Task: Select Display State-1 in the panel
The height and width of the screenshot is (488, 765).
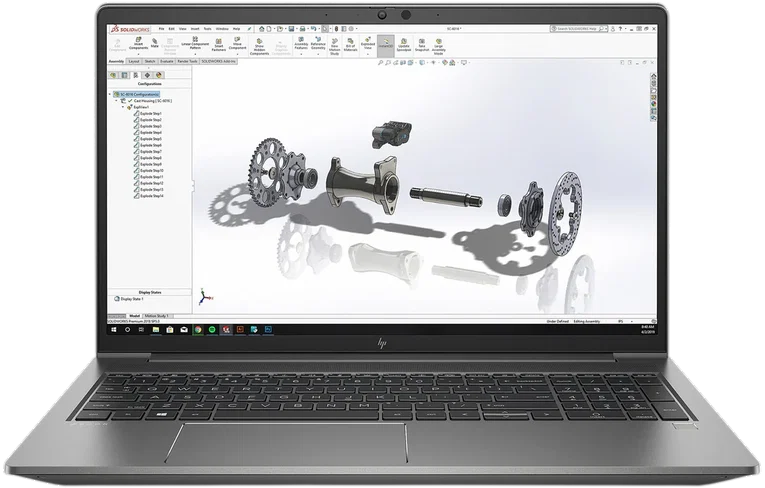Action: (x=133, y=299)
